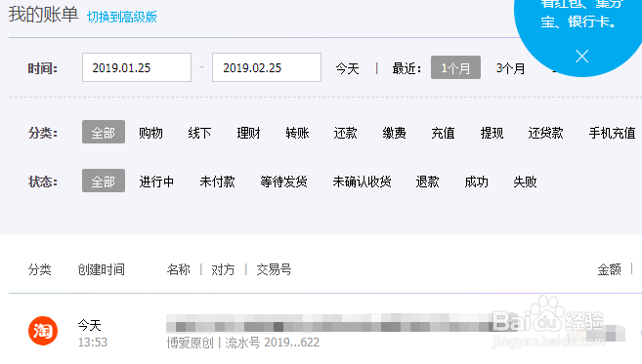
Task: Click the orange Taobao transaction icon
Action: 43,331
